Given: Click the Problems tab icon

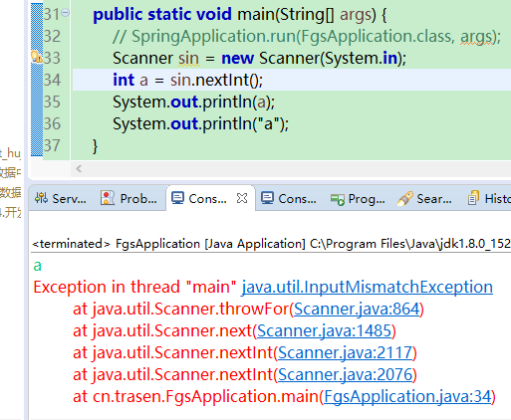Looking at the screenshot, I should click(108, 198).
